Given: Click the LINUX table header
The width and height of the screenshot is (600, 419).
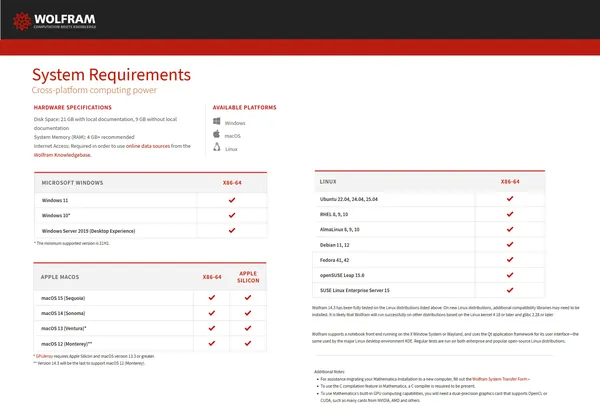Looking at the screenshot, I should click(328, 182).
